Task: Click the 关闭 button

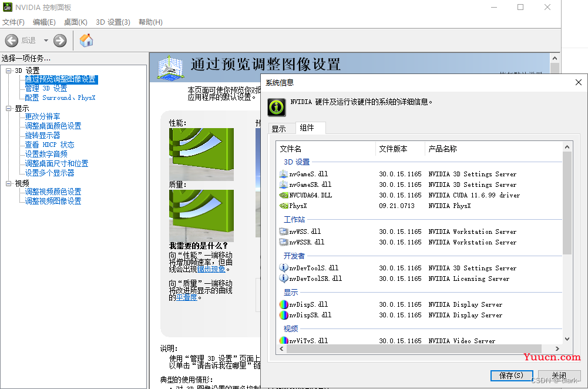Action: point(559,375)
